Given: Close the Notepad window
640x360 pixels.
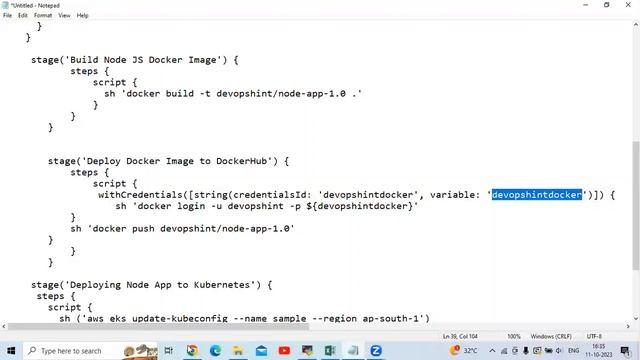Looking at the screenshot, I should point(628,5).
